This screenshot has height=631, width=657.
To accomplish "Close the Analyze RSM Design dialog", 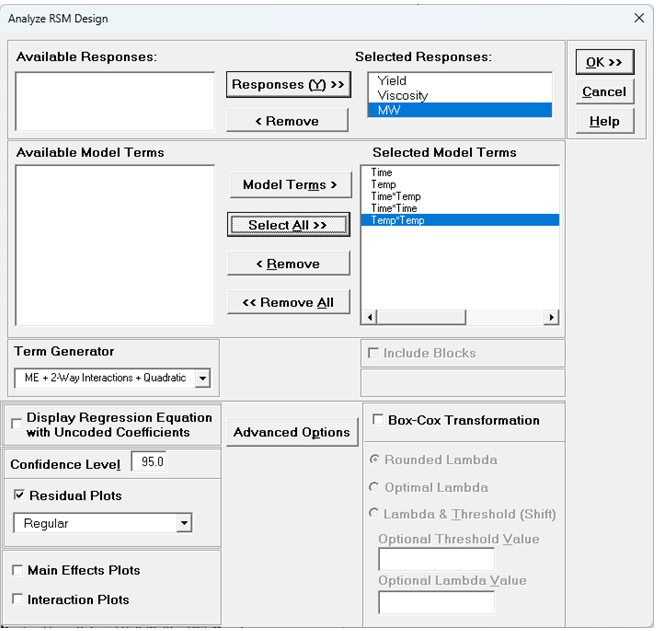I will pyautogui.click(x=639, y=18).
